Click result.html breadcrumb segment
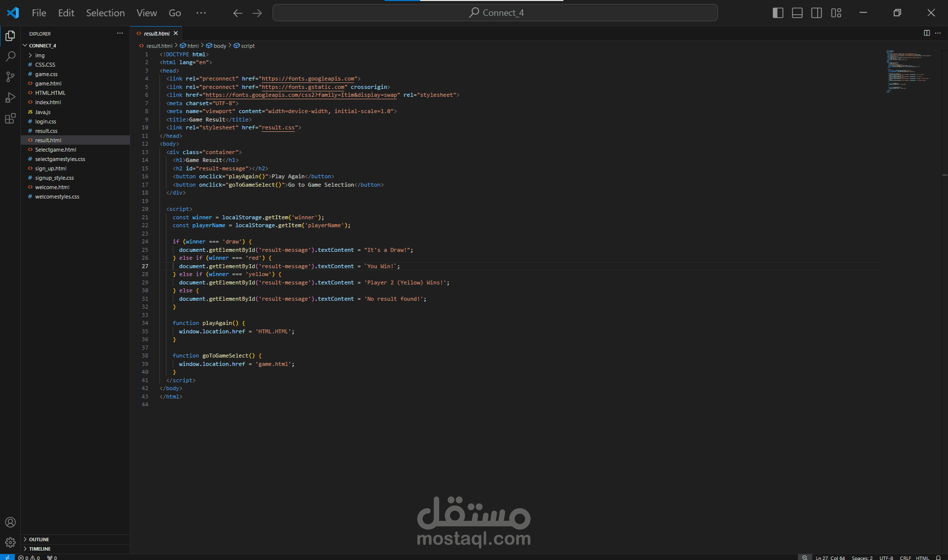This screenshot has height=560, width=948. point(156,46)
